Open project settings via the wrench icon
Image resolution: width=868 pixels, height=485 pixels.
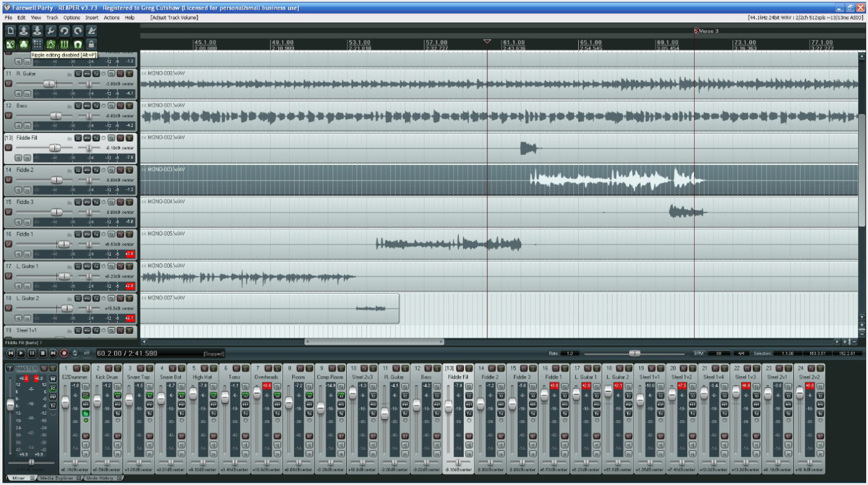coord(51,30)
